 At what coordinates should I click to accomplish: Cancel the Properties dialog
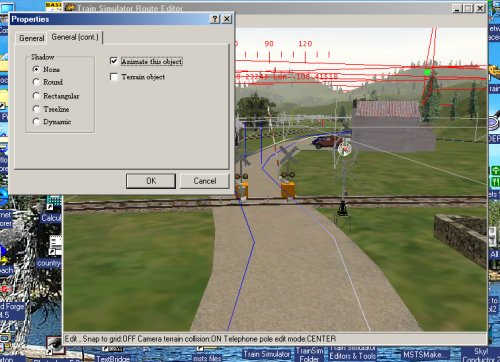point(205,181)
